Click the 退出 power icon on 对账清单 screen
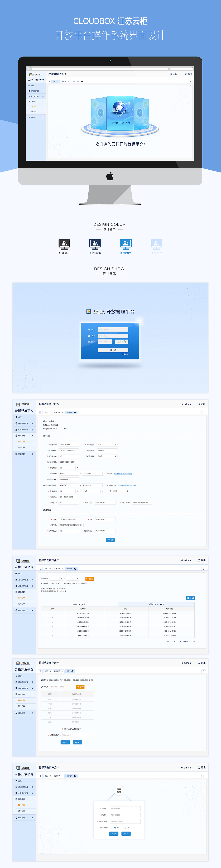221x868 pixels. 199,560
